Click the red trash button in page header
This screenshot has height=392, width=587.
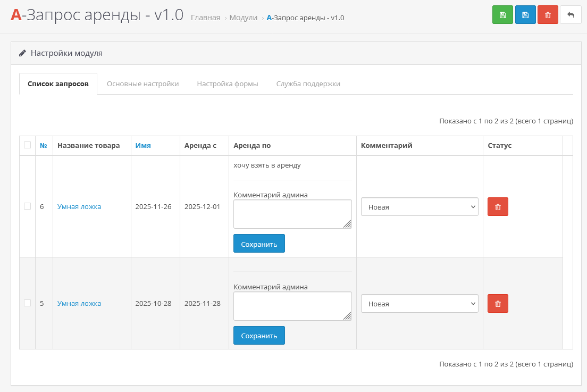[548, 15]
